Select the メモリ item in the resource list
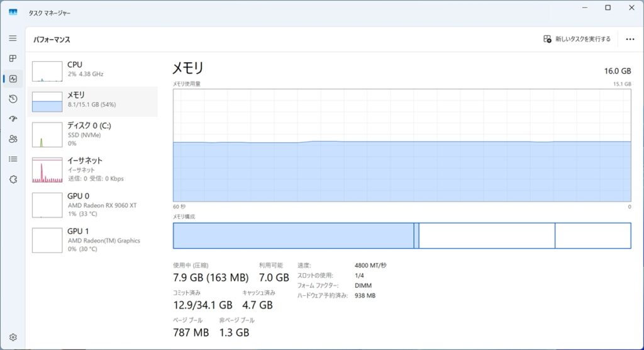 coord(94,102)
